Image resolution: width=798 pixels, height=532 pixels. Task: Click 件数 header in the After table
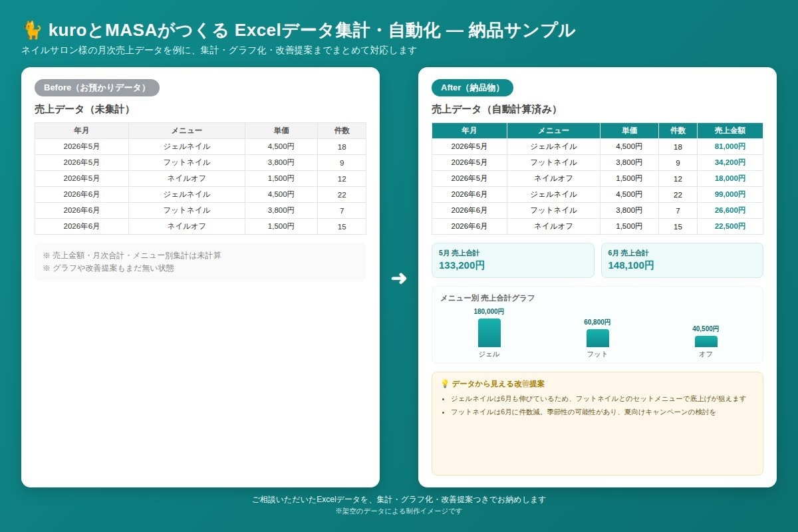point(678,130)
